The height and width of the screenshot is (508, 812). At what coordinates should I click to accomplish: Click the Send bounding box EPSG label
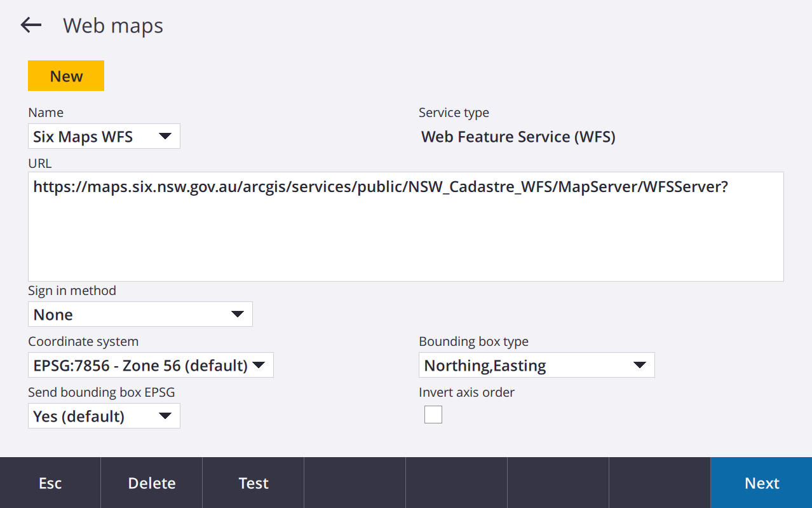(x=102, y=392)
